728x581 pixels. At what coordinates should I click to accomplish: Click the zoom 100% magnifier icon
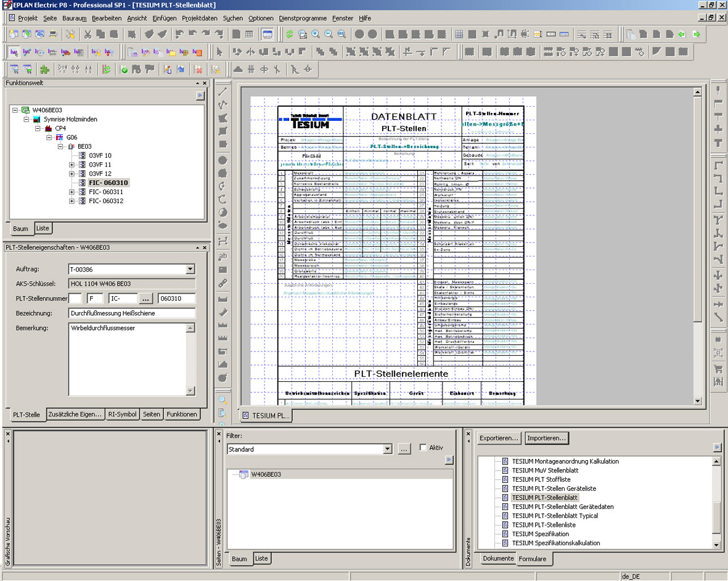(x=342, y=35)
